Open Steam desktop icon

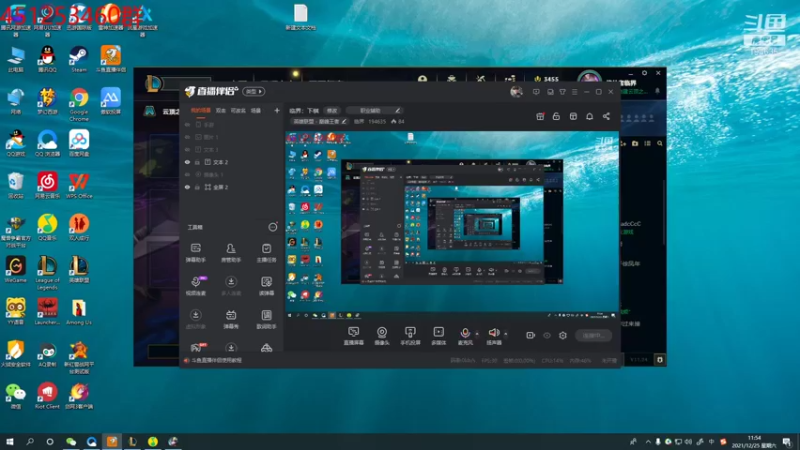pyautogui.click(x=79, y=59)
